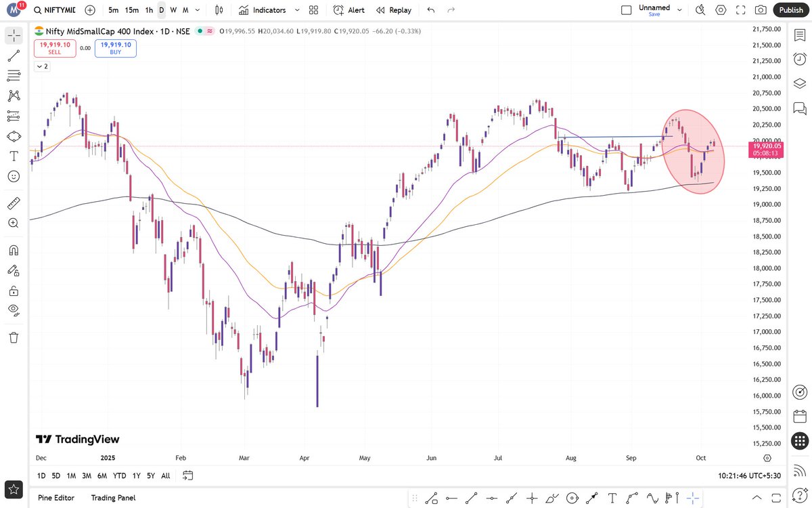Expand the collapsed indicators legend showing 2
Image resolution: width=812 pixels, height=508 pixels.
click(x=42, y=66)
